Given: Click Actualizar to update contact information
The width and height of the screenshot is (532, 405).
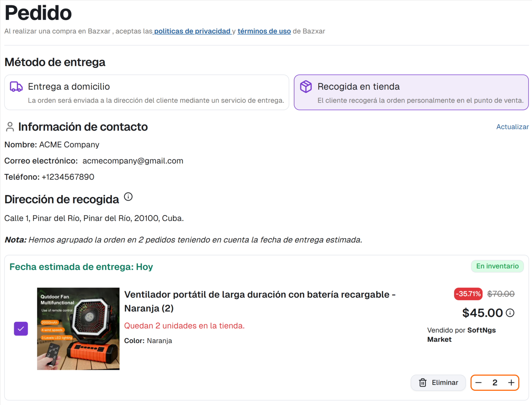Looking at the screenshot, I should (x=512, y=127).
